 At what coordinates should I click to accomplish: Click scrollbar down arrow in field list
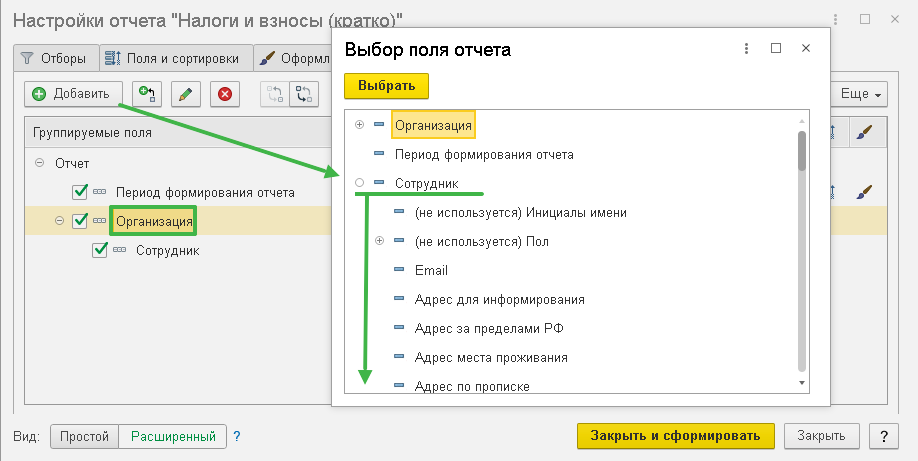tap(802, 383)
